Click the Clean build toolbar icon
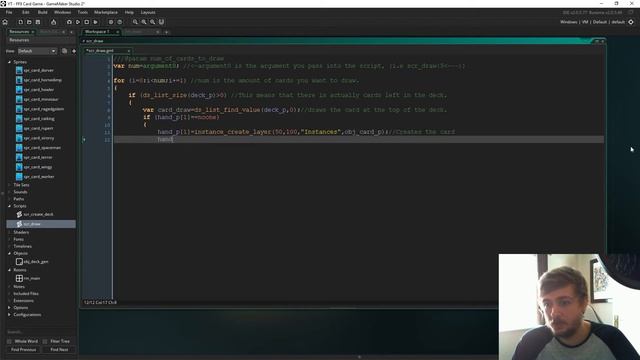This screenshot has width=640, height=360. [96, 22]
